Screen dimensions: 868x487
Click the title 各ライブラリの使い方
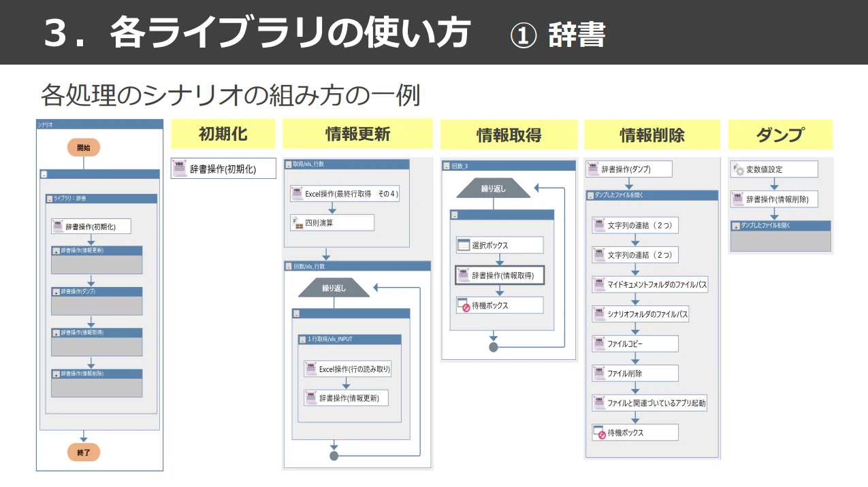click(290, 32)
